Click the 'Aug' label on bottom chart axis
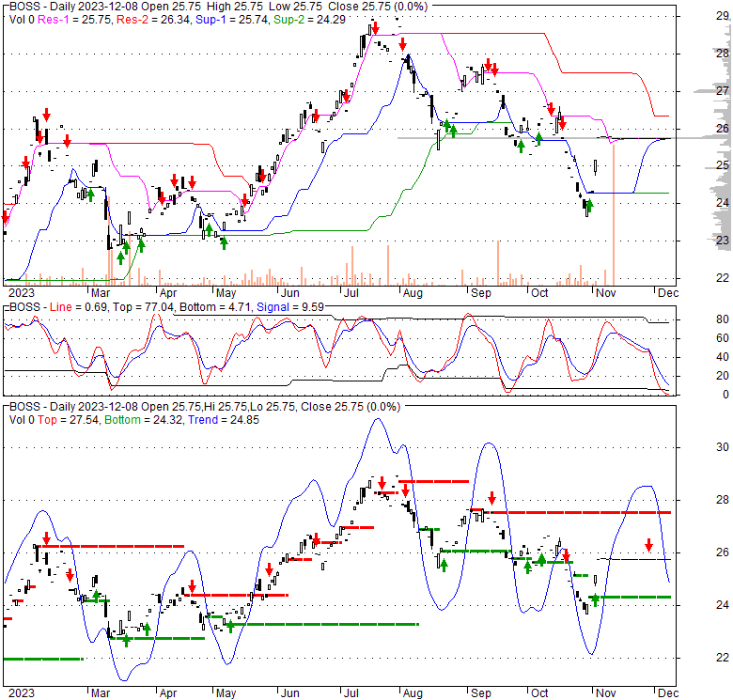 (413, 693)
